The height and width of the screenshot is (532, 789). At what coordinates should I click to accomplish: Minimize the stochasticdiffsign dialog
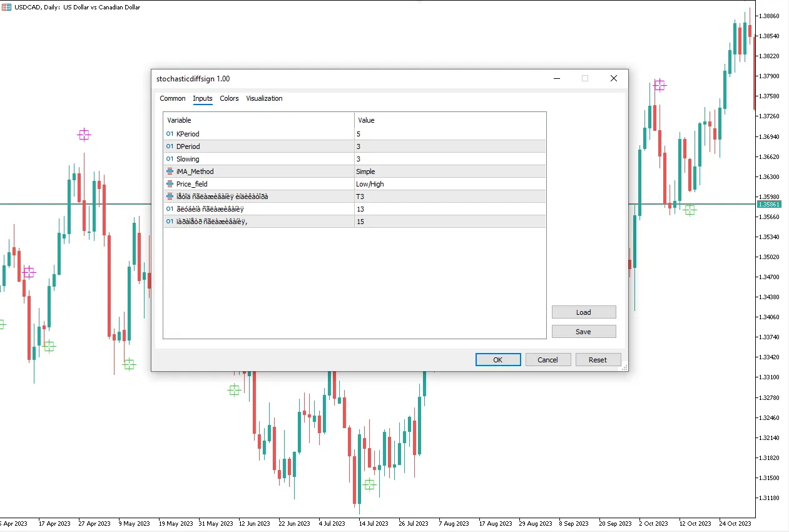556,78
